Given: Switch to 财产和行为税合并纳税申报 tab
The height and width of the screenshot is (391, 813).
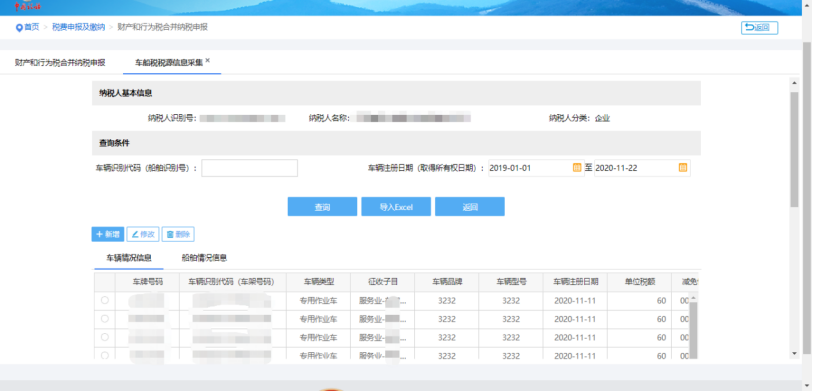Looking at the screenshot, I should pos(60,63).
